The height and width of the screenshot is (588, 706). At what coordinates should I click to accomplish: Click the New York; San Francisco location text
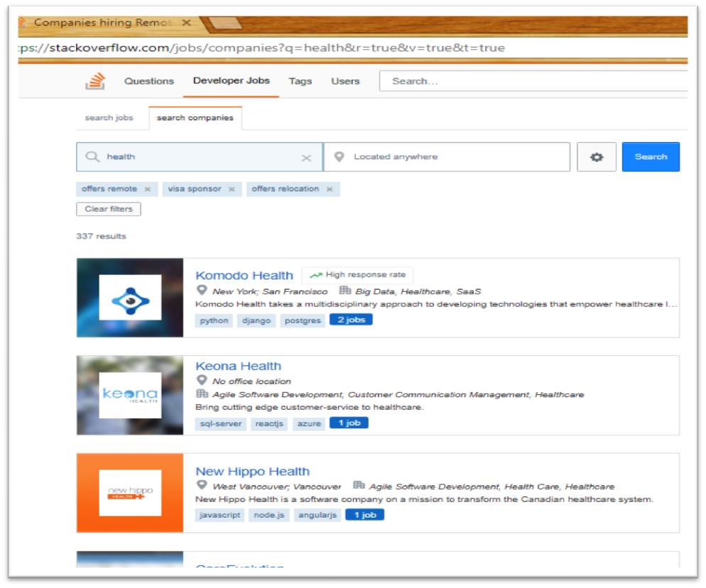point(270,292)
